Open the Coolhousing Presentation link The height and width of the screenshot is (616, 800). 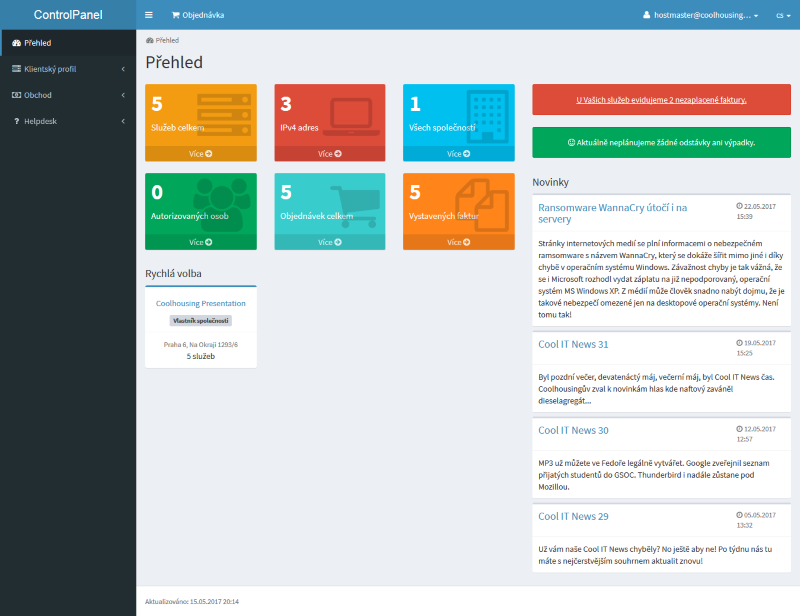201,303
